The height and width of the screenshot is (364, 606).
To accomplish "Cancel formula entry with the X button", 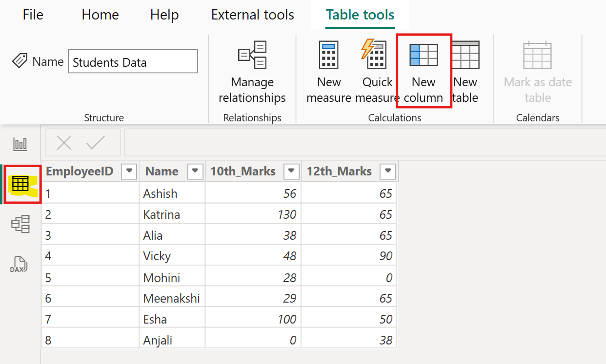I will [x=63, y=143].
